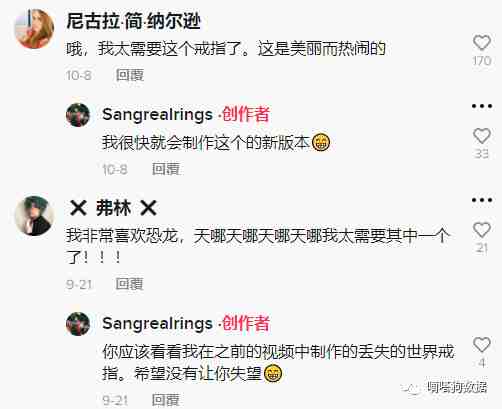
Task: Like the comment with 170 likes
Action: [x=482, y=43]
